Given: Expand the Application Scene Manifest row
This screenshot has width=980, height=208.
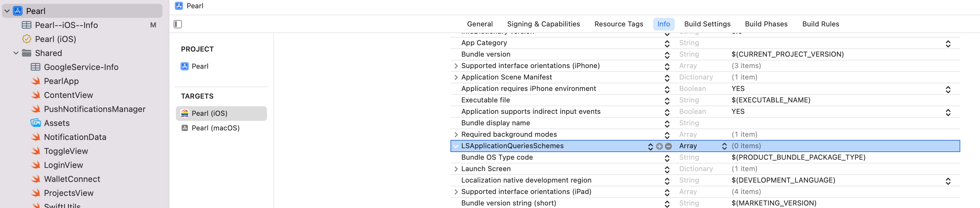Looking at the screenshot, I should [456, 77].
